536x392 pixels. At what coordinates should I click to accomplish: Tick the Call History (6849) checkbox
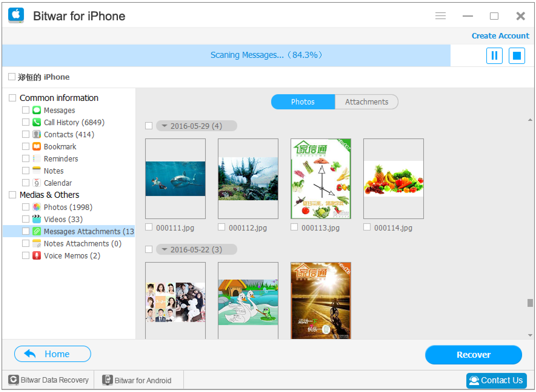pos(26,122)
